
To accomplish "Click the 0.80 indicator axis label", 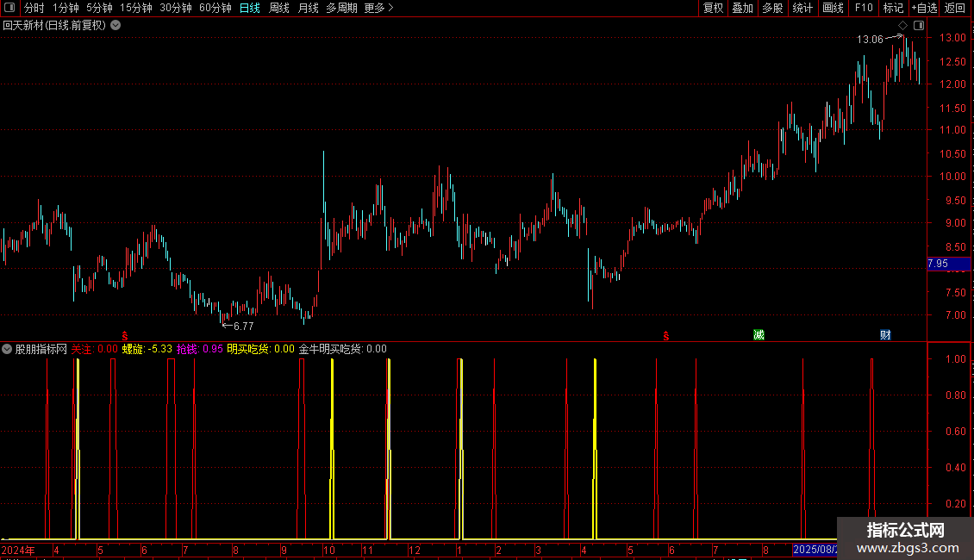I will [x=955, y=395].
